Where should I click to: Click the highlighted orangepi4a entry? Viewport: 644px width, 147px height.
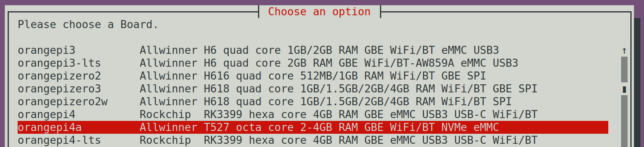pyautogui.click(x=313, y=127)
